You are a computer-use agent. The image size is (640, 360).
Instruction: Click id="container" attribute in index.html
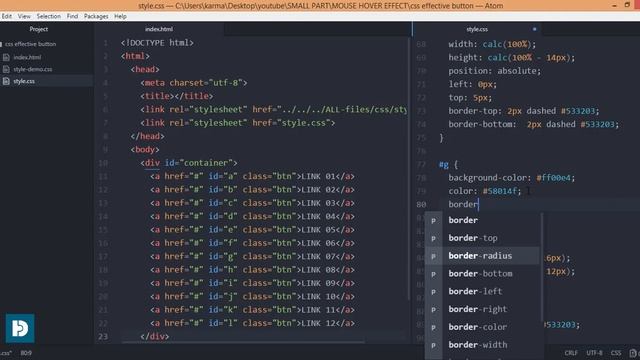click(x=199, y=163)
